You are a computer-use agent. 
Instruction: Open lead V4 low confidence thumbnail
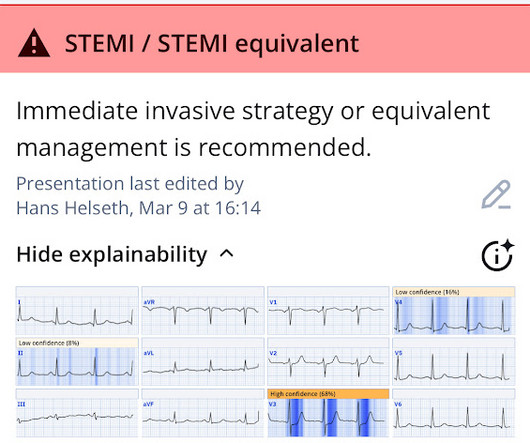pos(454,311)
